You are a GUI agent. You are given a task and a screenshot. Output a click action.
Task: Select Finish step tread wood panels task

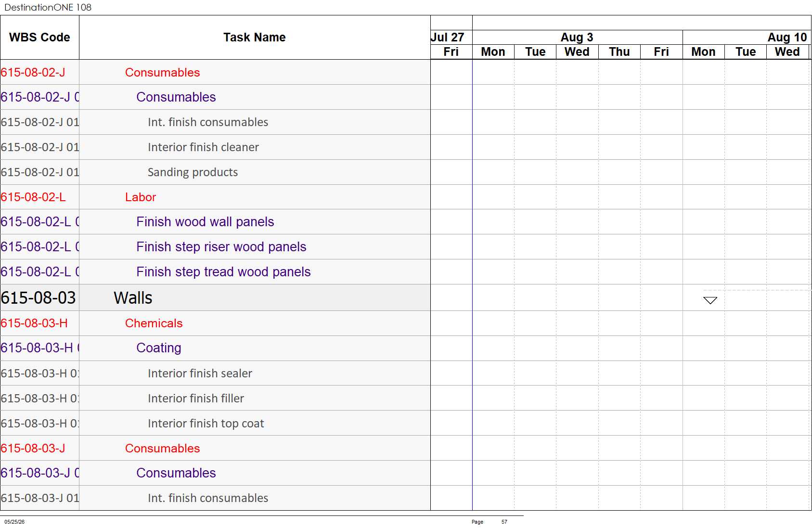223,272
